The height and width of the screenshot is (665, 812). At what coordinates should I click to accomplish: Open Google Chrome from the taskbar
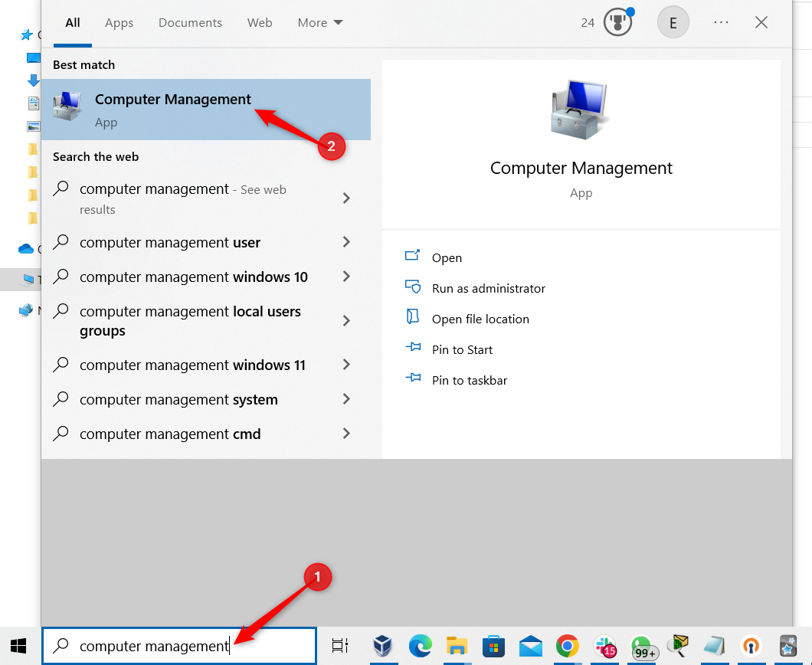coord(567,646)
